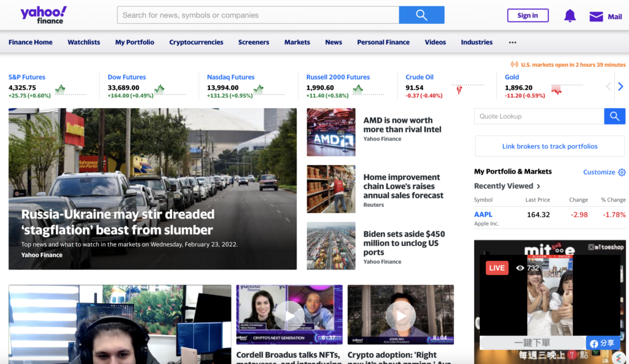Click the Sign in button
The image size is (629, 364).
point(528,15)
